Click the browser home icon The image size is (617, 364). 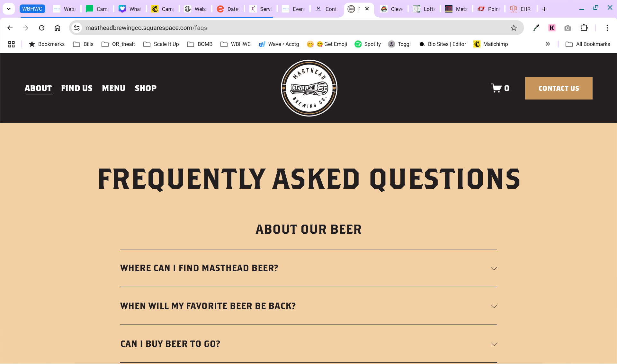pos(57,28)
